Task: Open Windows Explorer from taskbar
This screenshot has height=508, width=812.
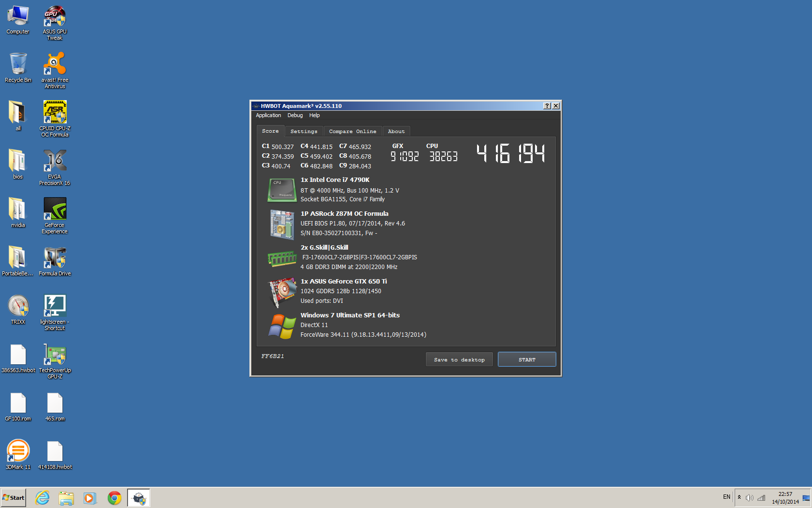Action: (x=66, y=498)
